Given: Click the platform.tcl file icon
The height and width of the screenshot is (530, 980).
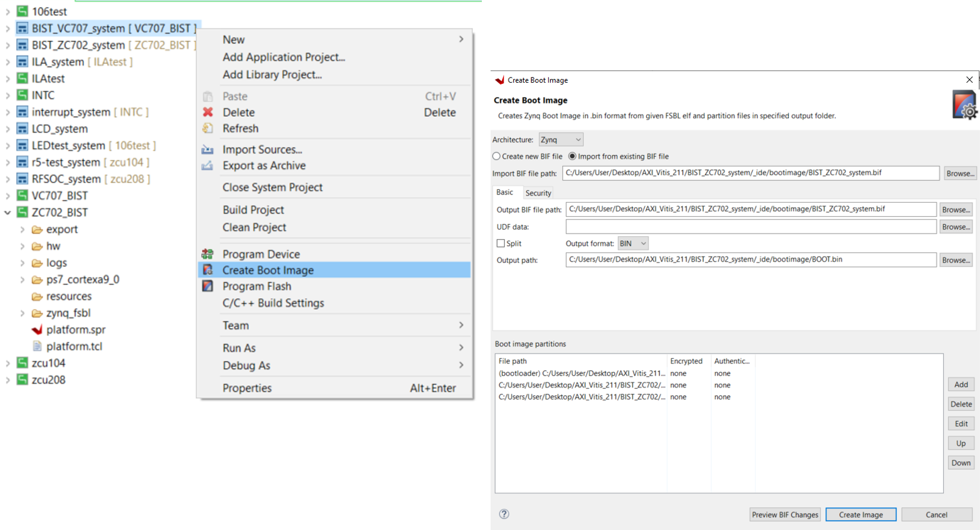Looking at the screenshot, I should click(37, 347).
